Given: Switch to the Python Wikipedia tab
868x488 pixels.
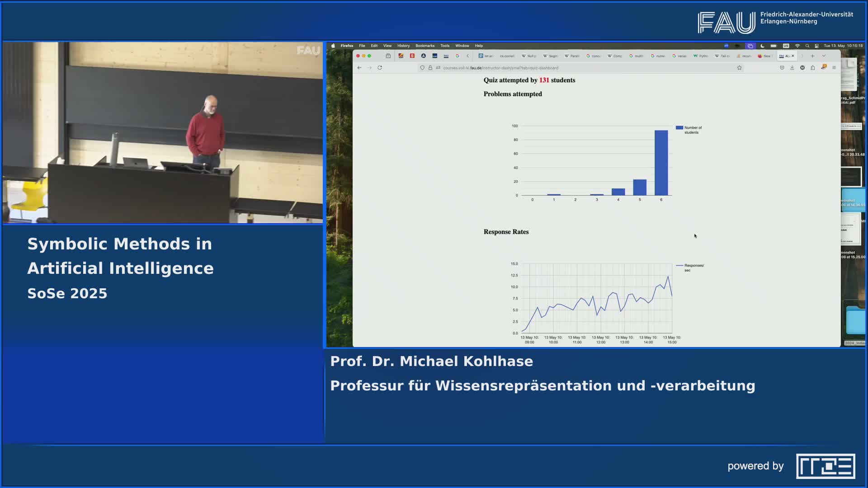Looking at the screenshot, I should click(701, 56).
